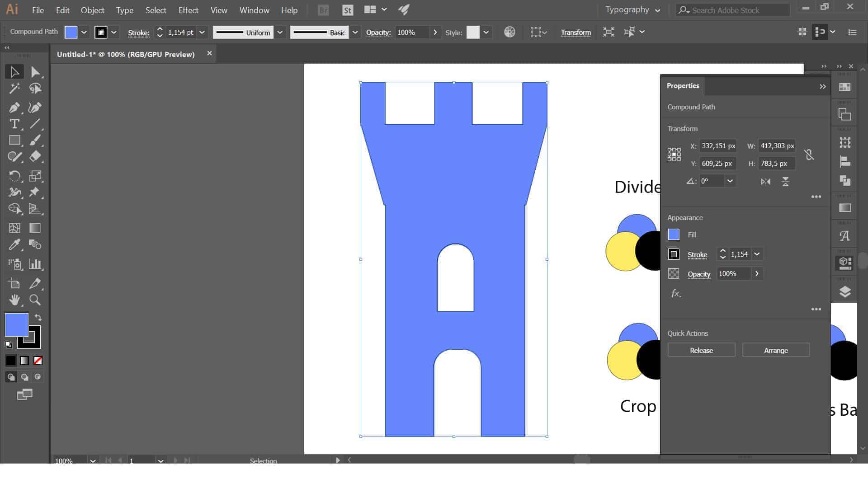Viewport: 868px width, 488px height.
Task: Select the Rotate tool
Action: coord(14,176)
